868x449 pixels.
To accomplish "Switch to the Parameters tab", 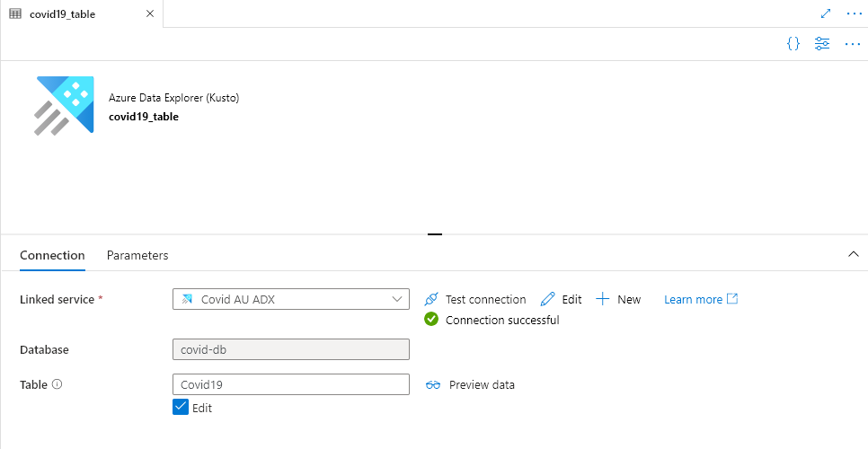I will [137, 255].
